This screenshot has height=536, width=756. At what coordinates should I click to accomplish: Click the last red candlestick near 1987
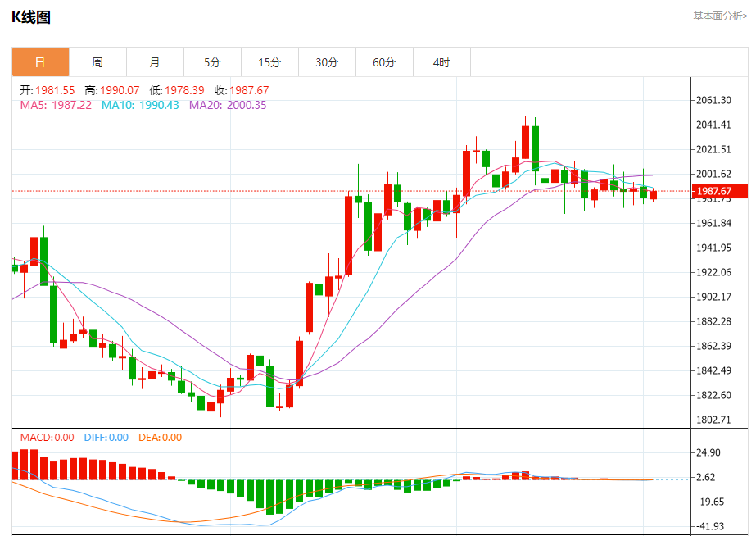coord(654,195)
